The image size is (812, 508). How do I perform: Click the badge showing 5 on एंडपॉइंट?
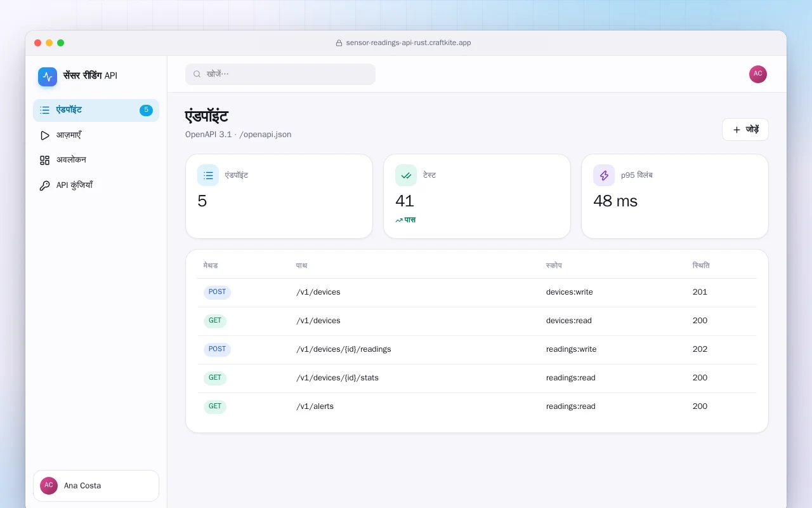pyautogui.click(x=146, y=110)
